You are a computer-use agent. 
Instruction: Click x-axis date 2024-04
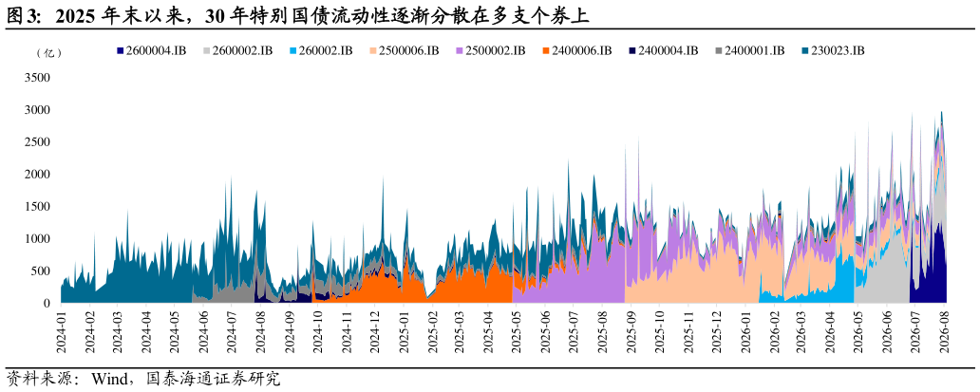145,334
